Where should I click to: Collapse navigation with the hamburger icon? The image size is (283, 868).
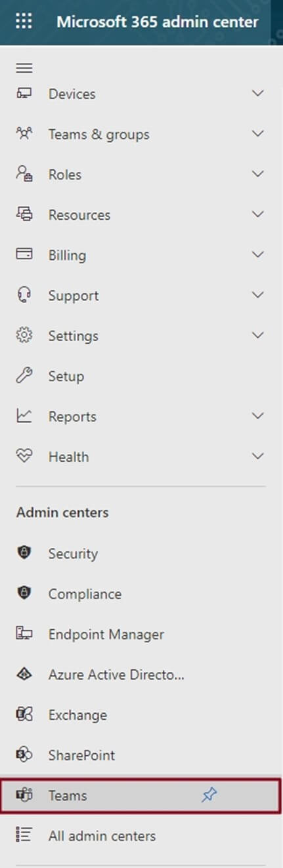tap(24, 68)
